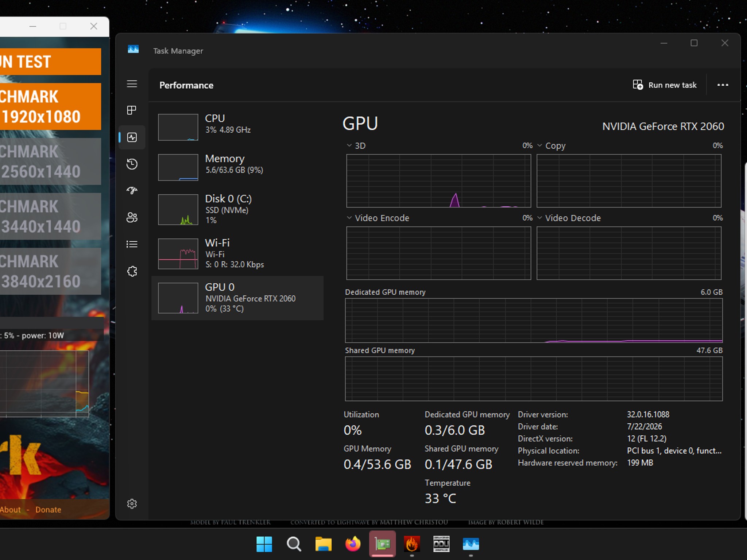Click the GPU Memory value 0.4/53.6 GB

[x=377, y=464]
